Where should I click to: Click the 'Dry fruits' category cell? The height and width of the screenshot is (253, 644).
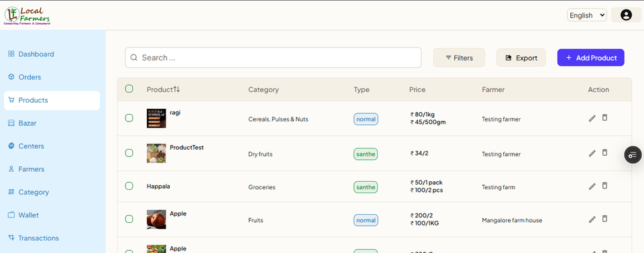click(x=260, y=154)
